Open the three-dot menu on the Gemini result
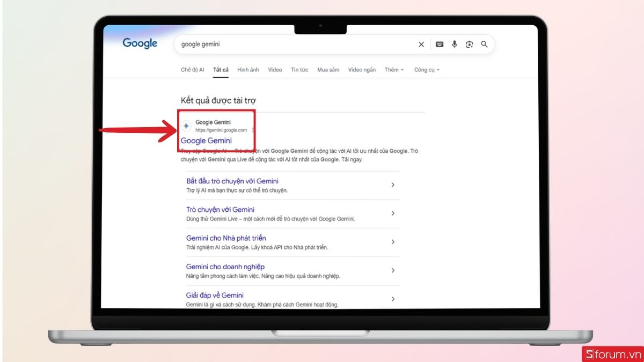Screen dimensions: 644x362 pyautogui.click(x=252, y=129)
